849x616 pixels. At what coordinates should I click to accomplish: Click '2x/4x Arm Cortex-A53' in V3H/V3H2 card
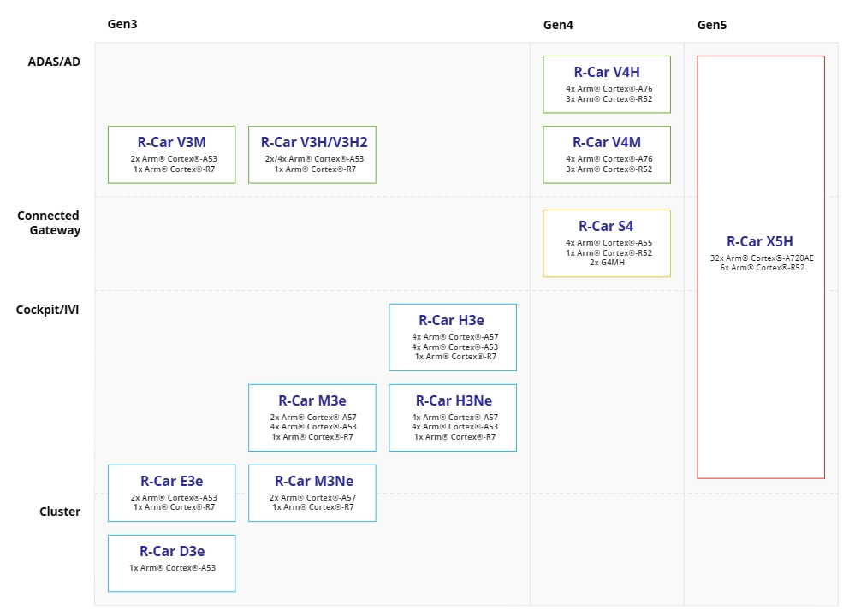pos(315,159)
